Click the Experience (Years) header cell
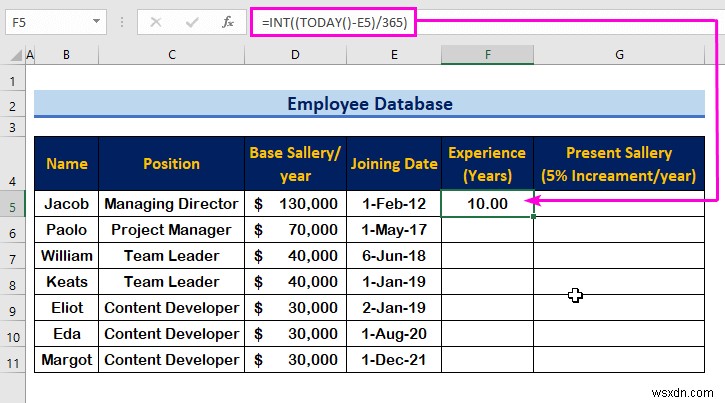This screenshot has width=725, height=403. 487,164
